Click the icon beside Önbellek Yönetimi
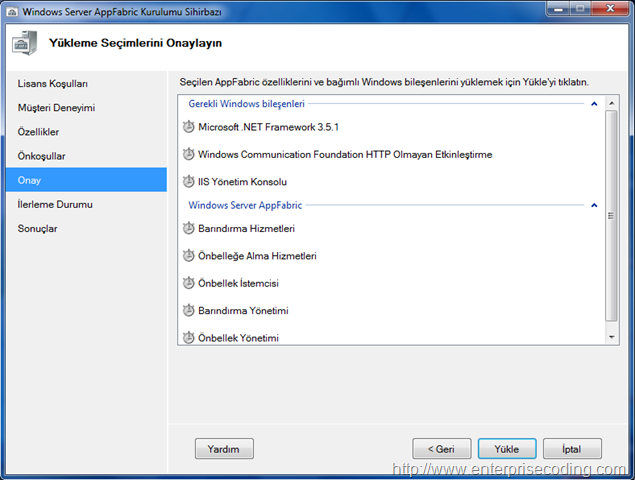Image resolution: width=635 pixels, height=480 pixels. 188,337
